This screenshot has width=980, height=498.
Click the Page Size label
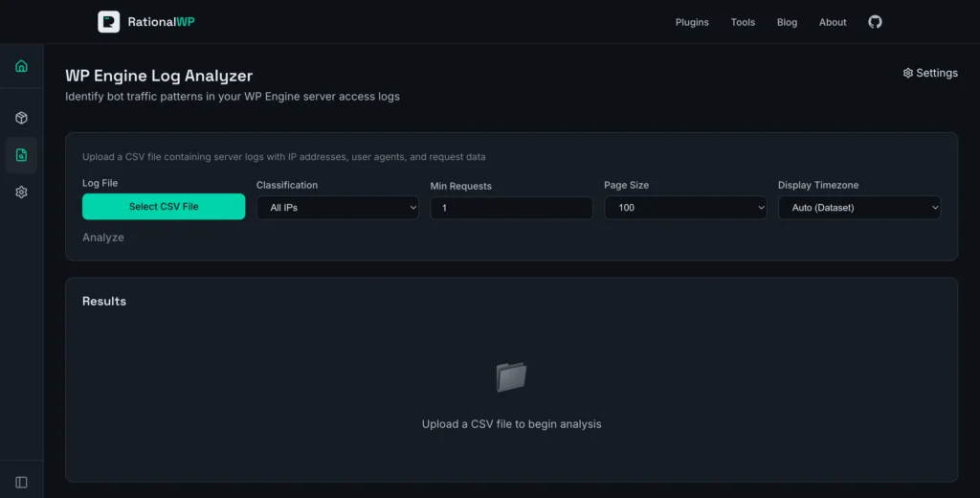point(626,185)
